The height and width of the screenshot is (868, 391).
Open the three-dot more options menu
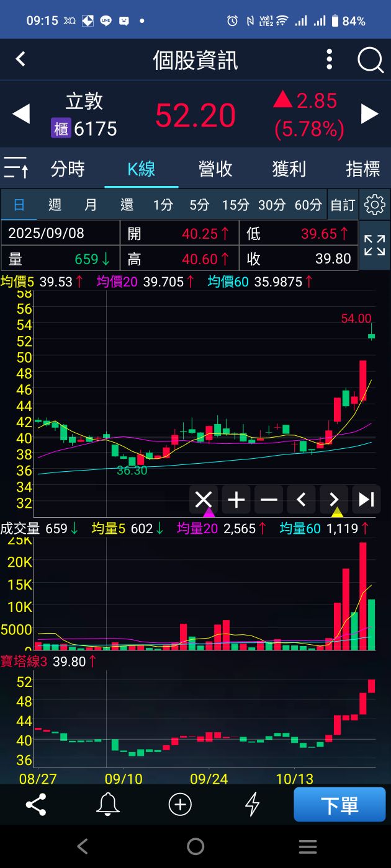point(330,60)
